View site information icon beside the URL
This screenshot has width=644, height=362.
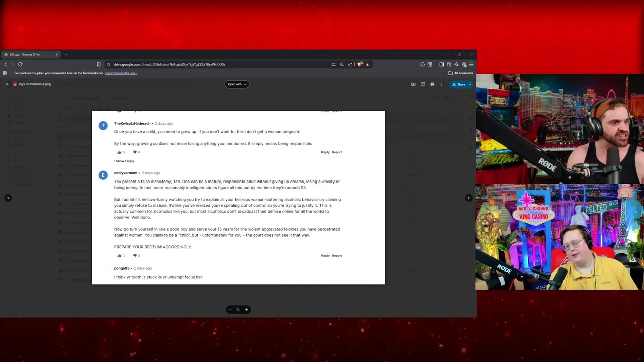(x=108, y=64)
